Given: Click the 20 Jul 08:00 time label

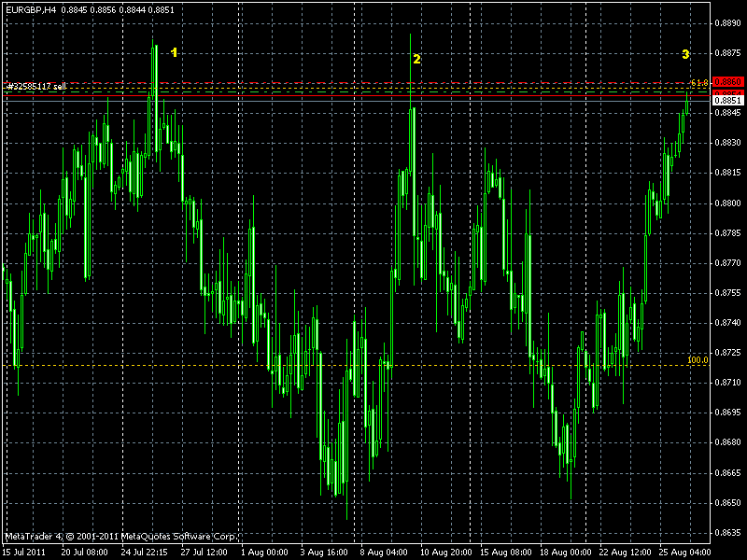Looking at the screenshot, I should click(x=84, y=553).
